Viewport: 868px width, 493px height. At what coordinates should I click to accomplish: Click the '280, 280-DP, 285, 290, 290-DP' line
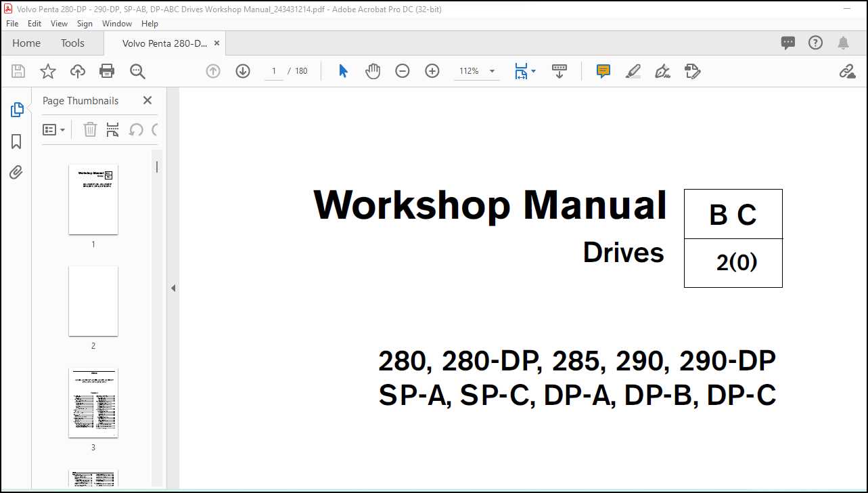(577, 362)
